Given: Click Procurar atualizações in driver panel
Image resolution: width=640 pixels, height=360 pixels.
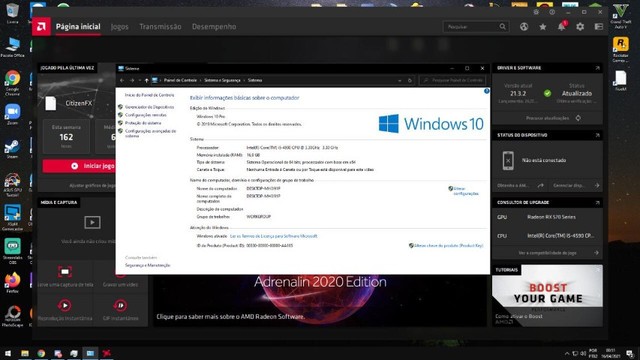Looking at the screenshot, I should pos(553,118).
